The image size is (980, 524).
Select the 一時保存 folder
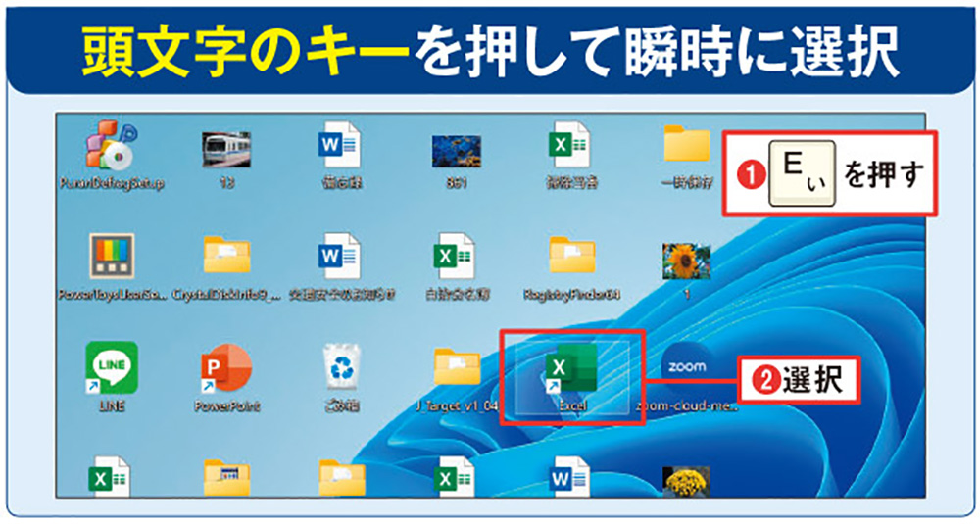point(687,144)
